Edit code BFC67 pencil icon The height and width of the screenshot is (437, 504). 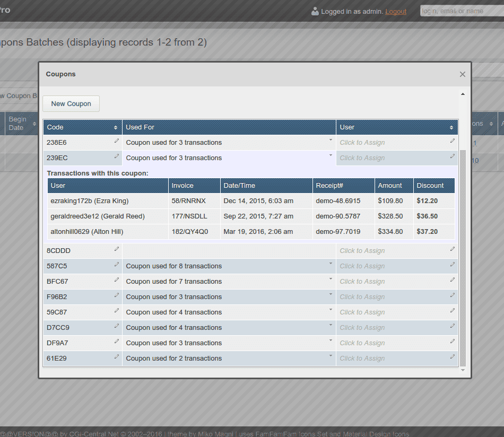pyautogui.click(x=117, y=280)
